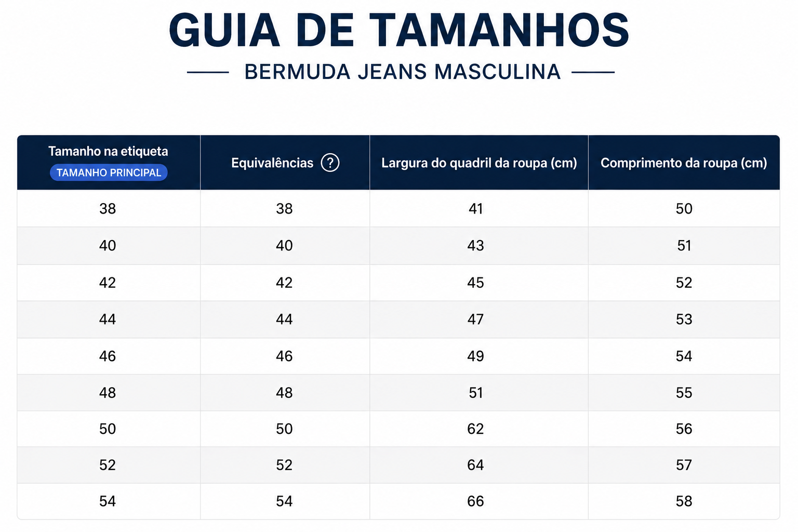This screenshot has height=532, width=798.
Task: Select equivalence value 46
Action: (x=284, y=356)
